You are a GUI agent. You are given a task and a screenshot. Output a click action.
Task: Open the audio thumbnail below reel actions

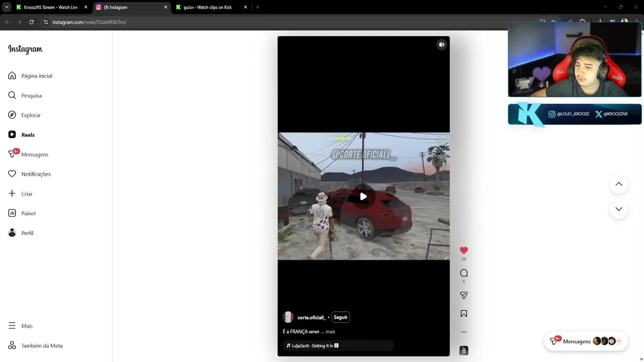(464, 350)
